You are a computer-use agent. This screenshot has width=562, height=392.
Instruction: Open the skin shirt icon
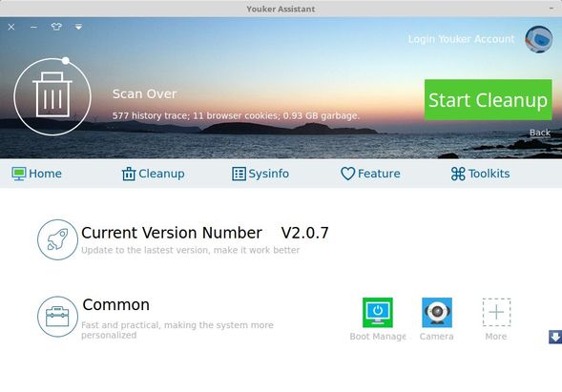click(x=56, y=27)
